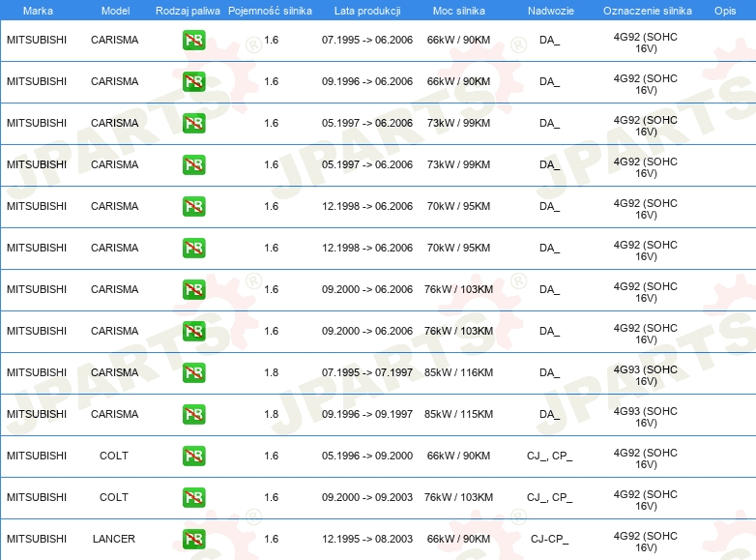Click the Nadwozie column header
The width and height of the screenshot is (756, 560).
click(551, 11)
